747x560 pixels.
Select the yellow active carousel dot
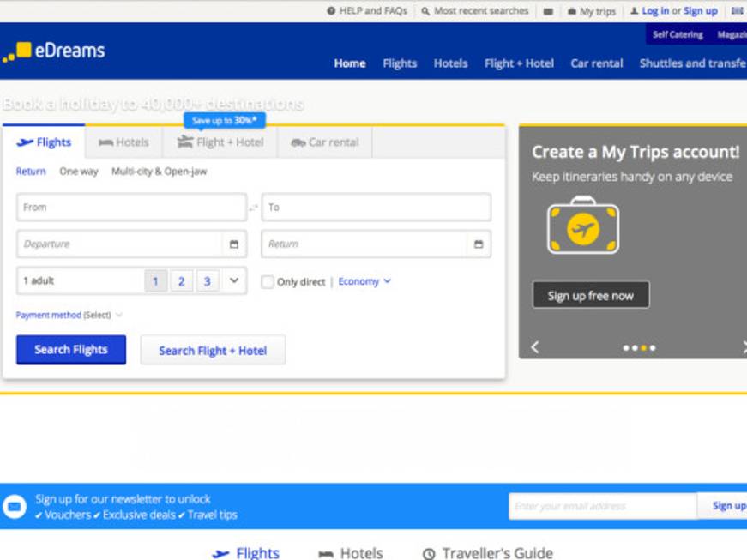point(643,348)
